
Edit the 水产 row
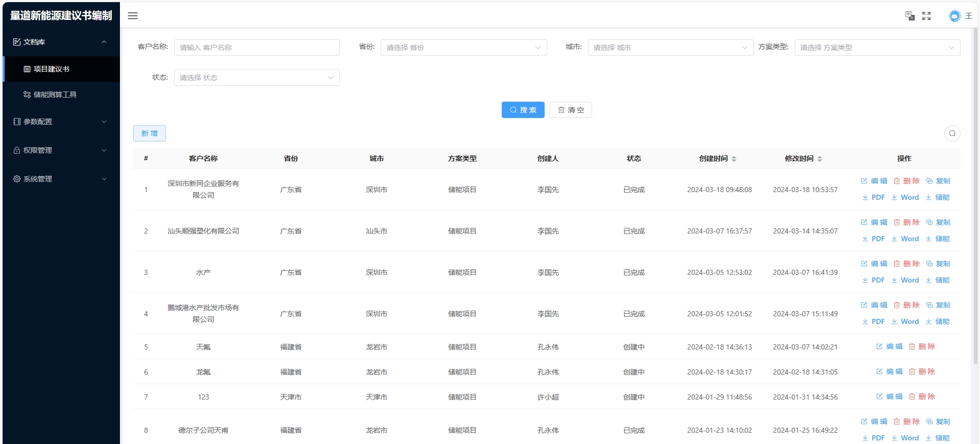point(874,264)
